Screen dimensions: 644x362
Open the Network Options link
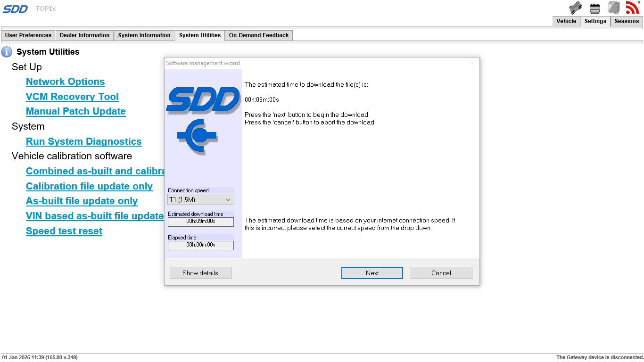66,82
